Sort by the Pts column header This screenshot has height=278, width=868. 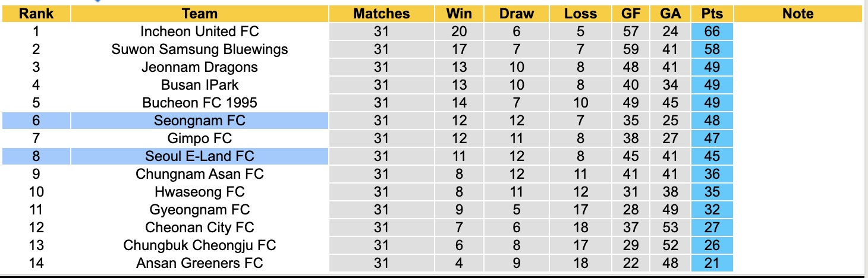click(x=712, y=14)
